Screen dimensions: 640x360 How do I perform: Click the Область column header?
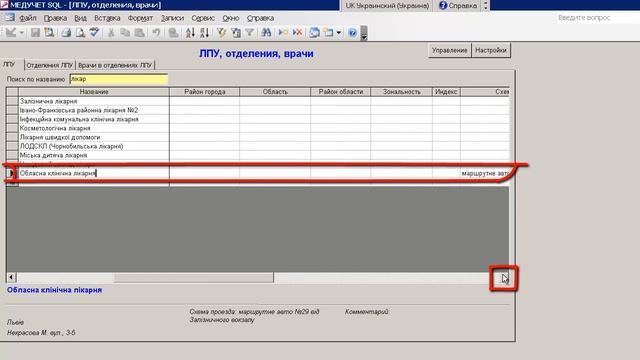(275, 92)
